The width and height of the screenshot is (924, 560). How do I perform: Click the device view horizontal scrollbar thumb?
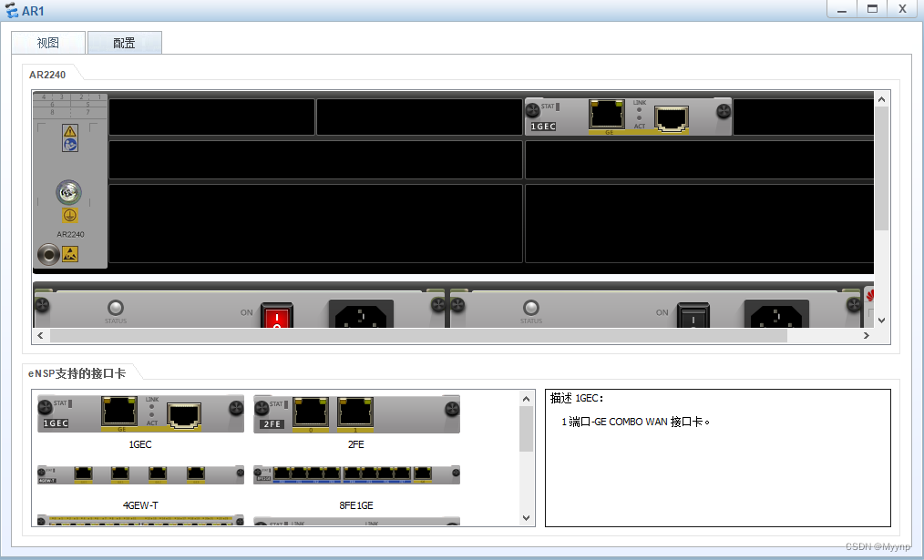[418, 336]
